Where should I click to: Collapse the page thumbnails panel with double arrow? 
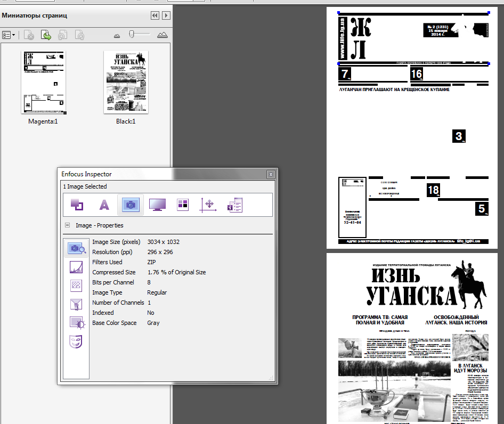[155, 15]
